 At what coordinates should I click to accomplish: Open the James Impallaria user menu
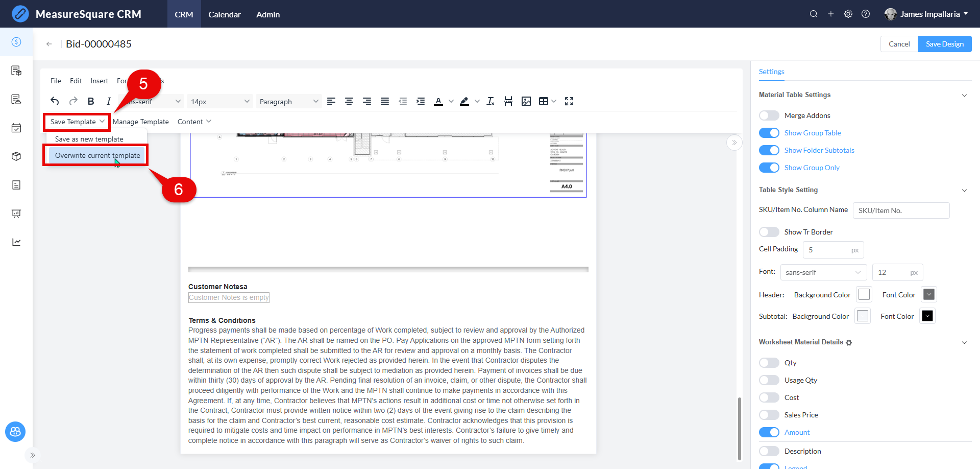[926, 14]
